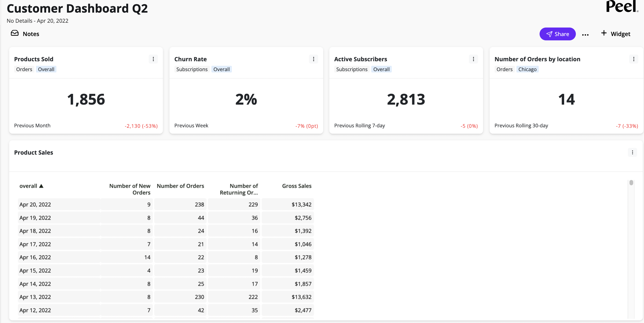Sort table by Gross Sales header
Viewport: 644px width, 323px height.
tap(297, 186)
